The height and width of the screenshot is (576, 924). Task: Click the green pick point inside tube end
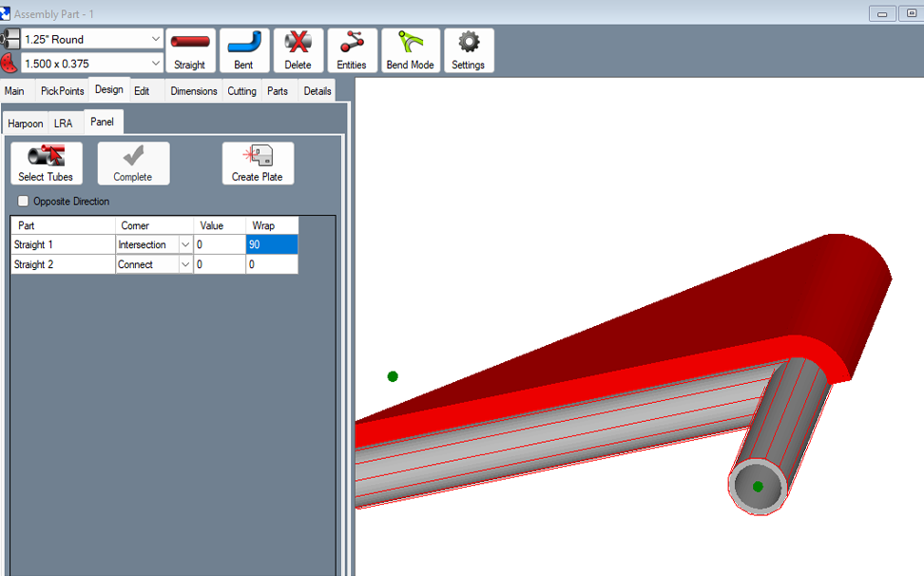[758, 487]
